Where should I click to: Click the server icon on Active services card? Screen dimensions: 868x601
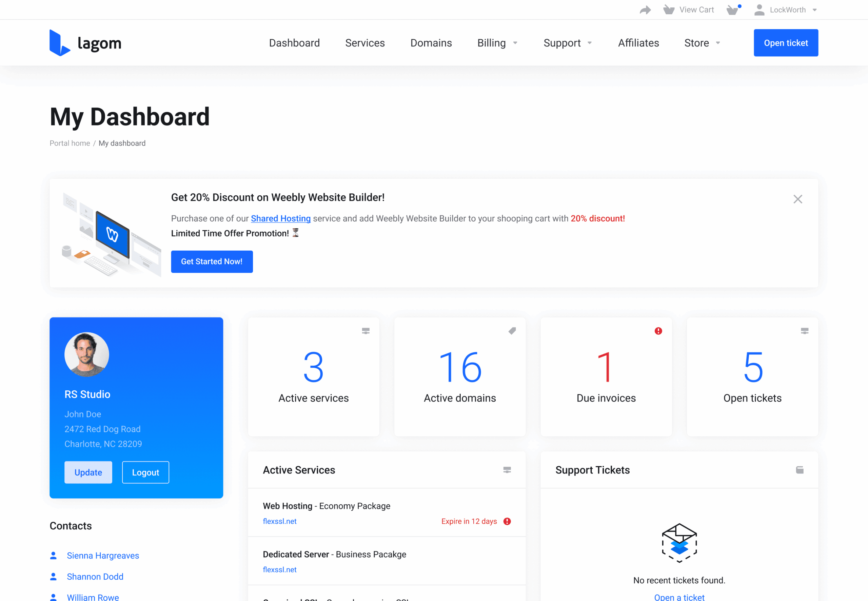coord(366,331)
